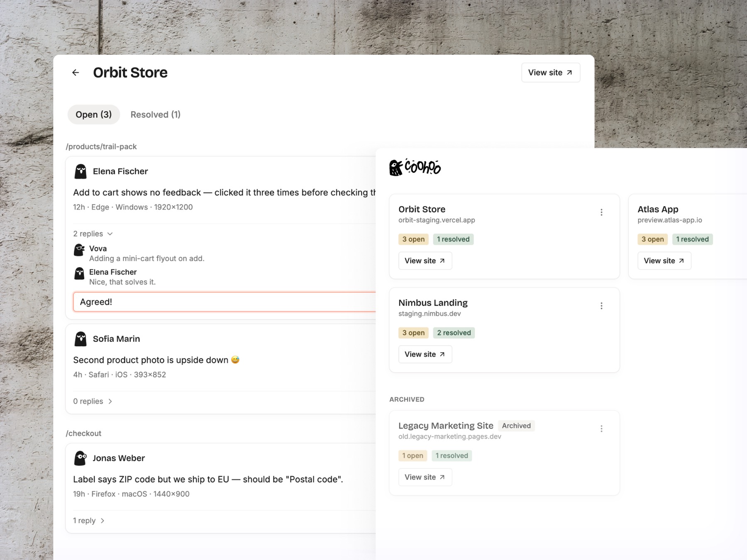Image resolution: width=747 pixels, height=560 pixels.
Task: Click '1 resolved' badge on Legacy Marketing Site
Action: (x=452, y=456)
